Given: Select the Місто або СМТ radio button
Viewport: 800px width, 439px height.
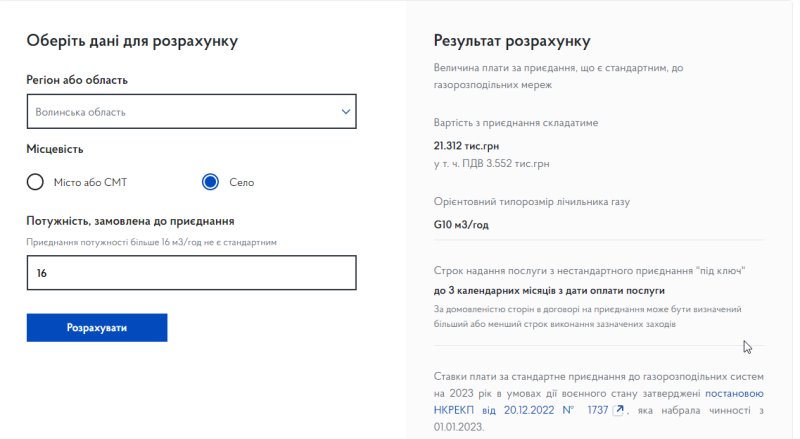Looking at the screenshot, I should tap(35, 182).
